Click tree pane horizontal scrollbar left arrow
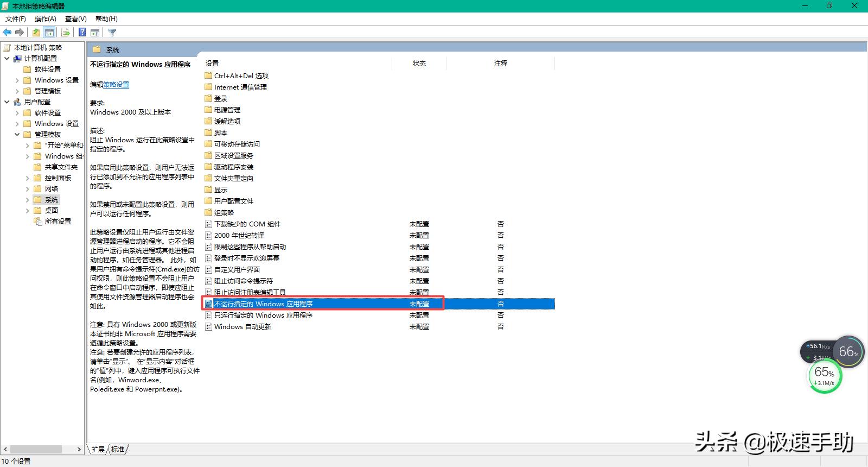The image size is (868, 467). point(5,450)
